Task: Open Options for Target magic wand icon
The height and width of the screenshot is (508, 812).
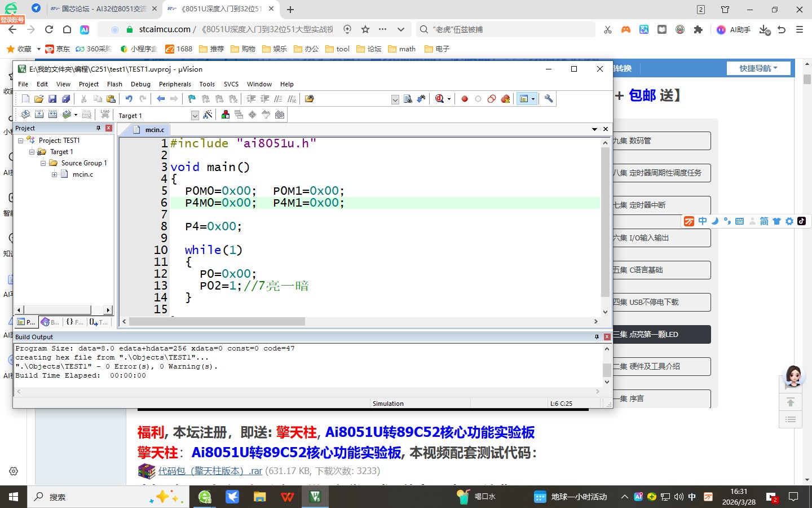Action: click(x=208, y=115)
